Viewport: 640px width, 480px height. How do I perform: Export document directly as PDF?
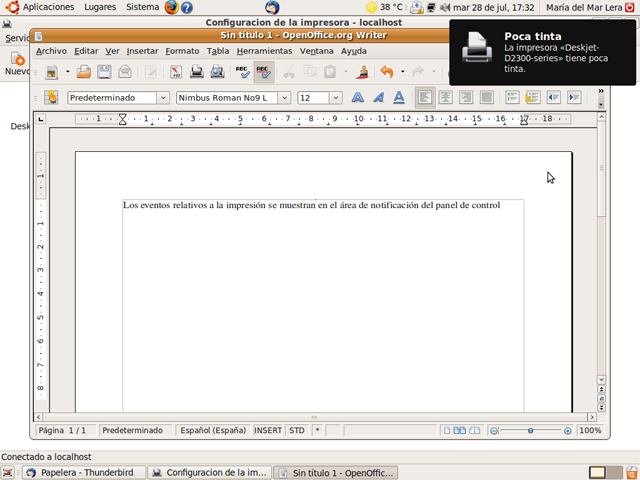tap(175, 72)
